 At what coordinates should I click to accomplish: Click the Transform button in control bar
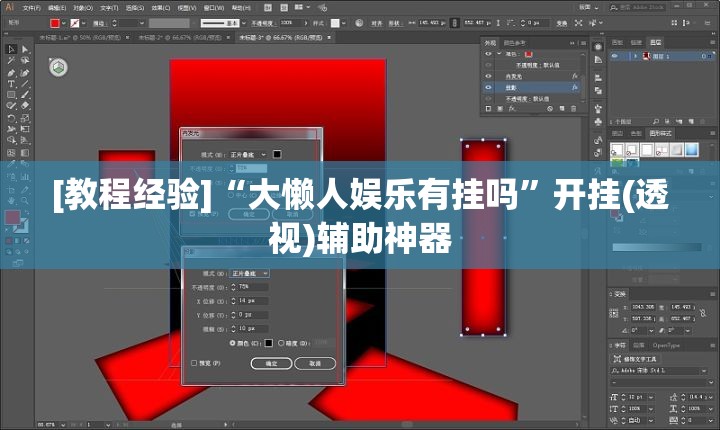(x=562, y=23)
